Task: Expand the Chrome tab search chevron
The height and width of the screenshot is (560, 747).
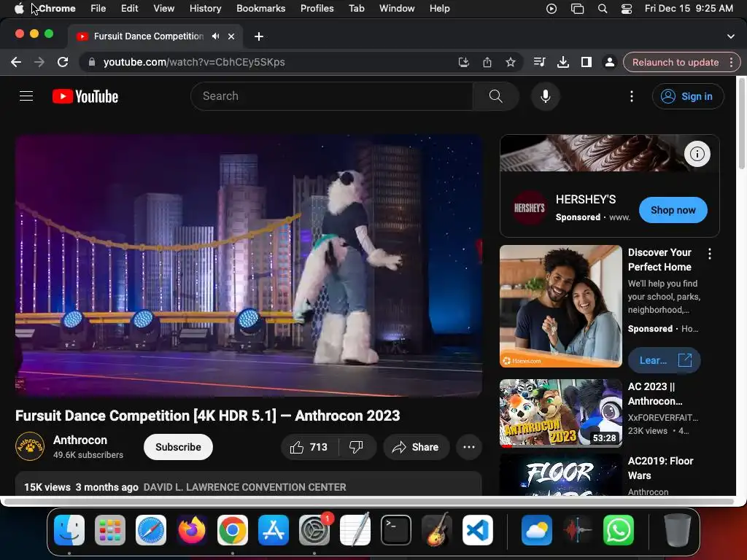Action: pyautogui.click(x=731, y=36)
